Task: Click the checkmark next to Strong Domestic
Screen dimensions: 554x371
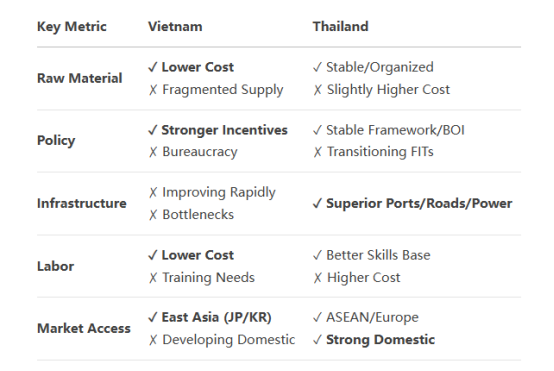Action: coord(317,340)
